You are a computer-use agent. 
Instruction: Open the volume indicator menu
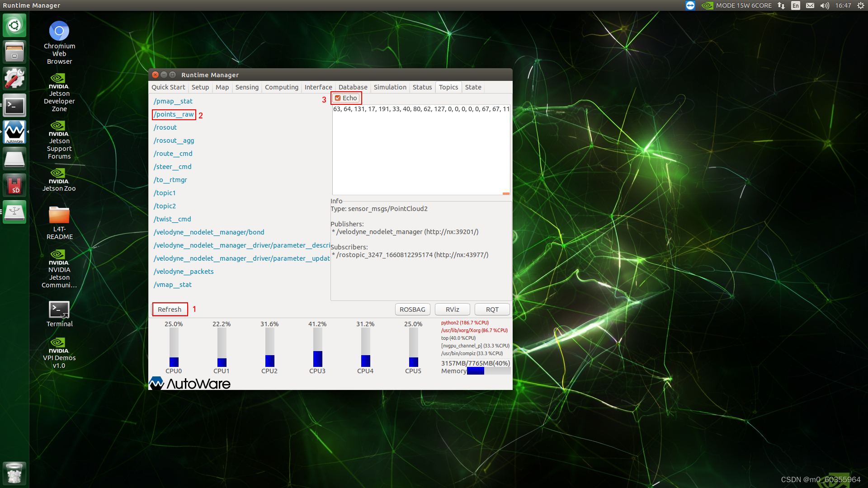825,5
